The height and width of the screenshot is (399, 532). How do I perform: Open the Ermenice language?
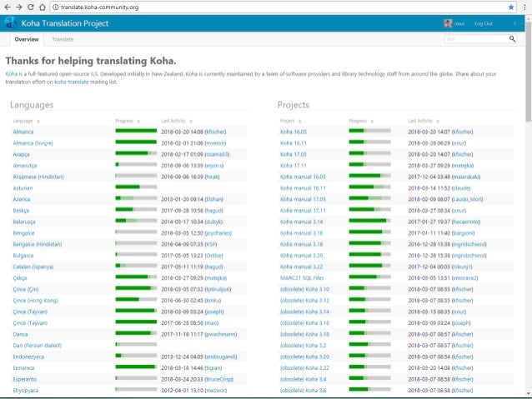point(23,368)
